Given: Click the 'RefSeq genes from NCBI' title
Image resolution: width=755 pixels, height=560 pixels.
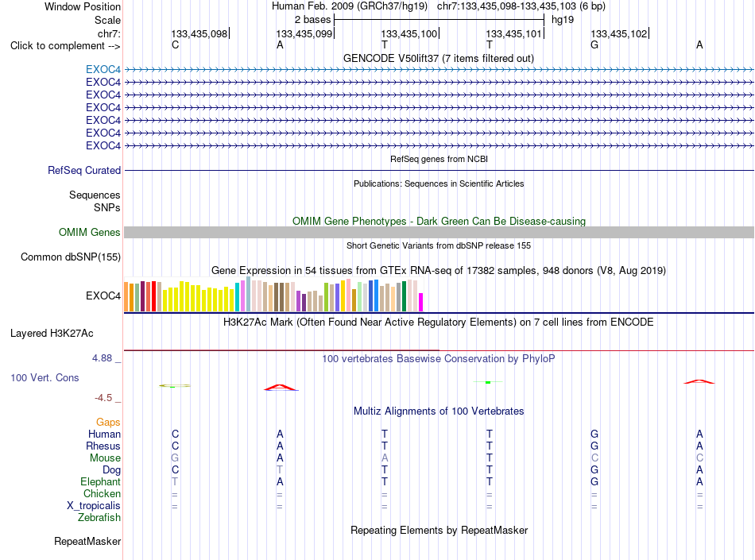Looking at the screenshot, I should tap(439, 159).
